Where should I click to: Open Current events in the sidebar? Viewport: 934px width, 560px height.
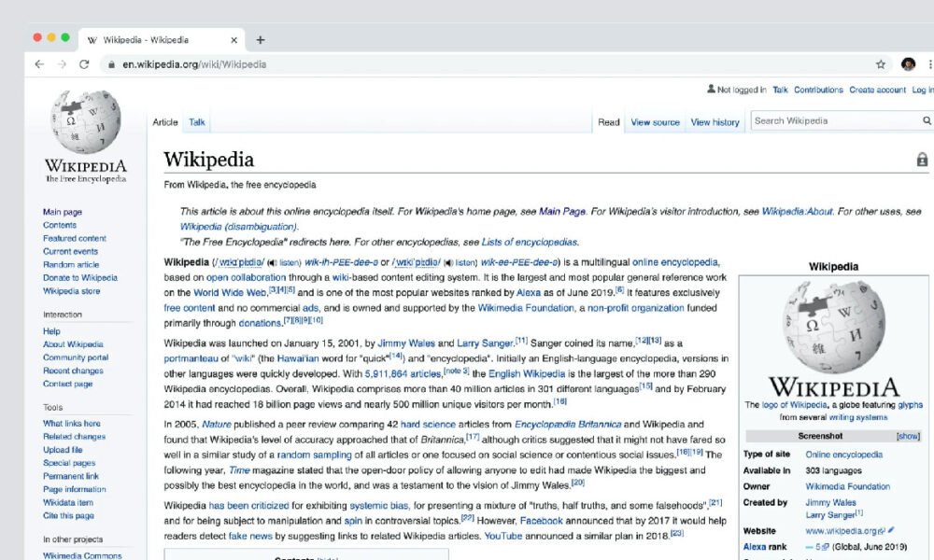70,251
